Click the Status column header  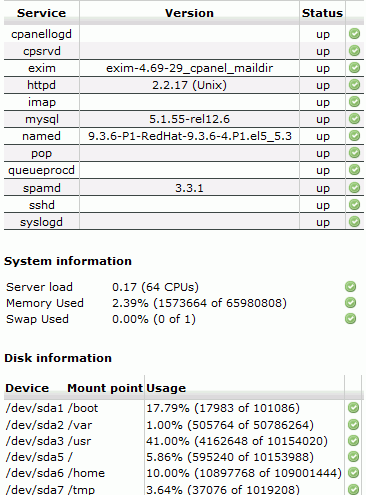coord(322,13)
